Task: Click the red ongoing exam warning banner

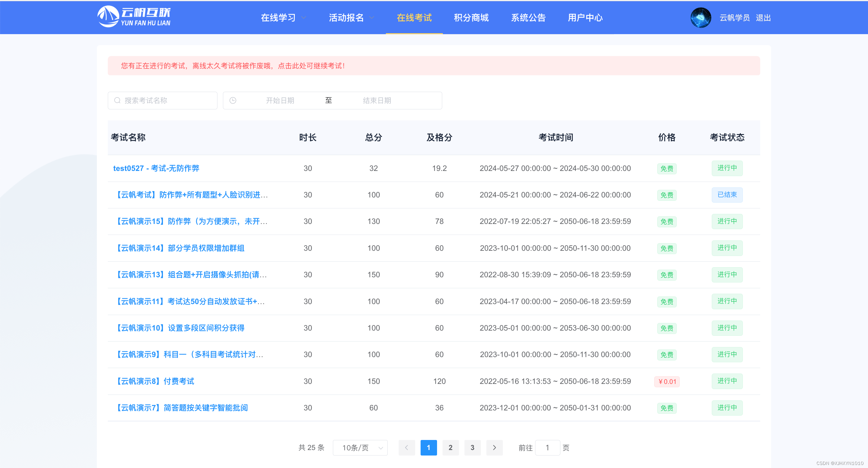Action: pyautogui.click(x=433, y=66)
